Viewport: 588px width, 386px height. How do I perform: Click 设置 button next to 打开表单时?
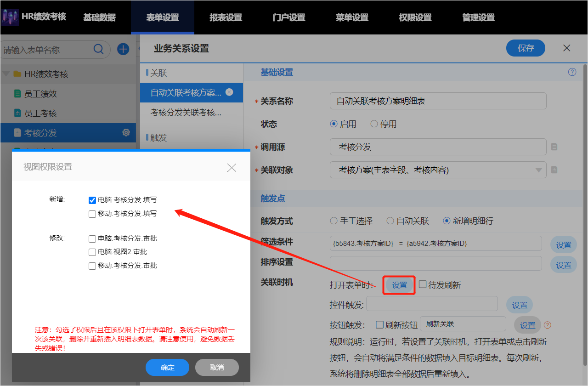[399, 285]
